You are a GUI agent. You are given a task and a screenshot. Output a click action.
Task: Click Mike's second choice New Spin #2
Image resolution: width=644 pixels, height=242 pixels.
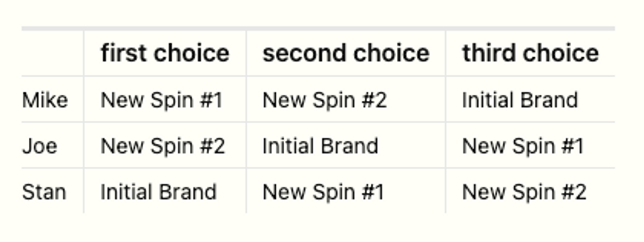click(325, 100)
